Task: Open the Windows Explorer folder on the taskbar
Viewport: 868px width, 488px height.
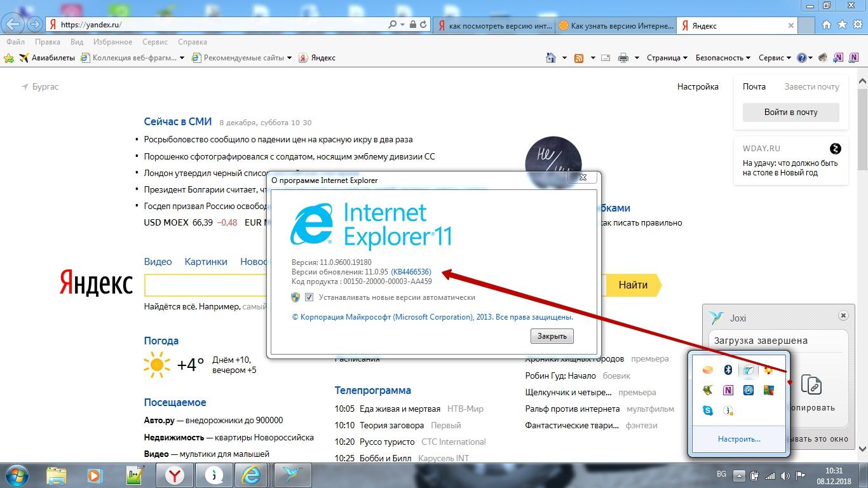Action: [x=57, y=475]
